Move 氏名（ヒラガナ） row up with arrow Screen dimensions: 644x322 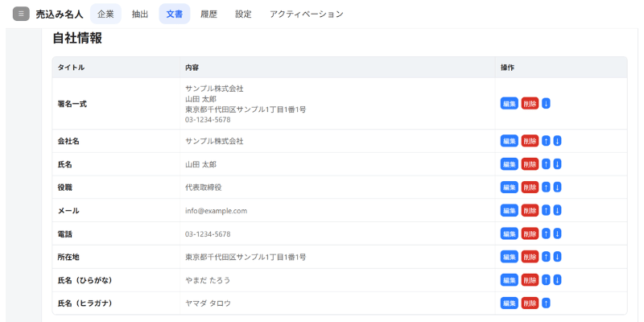pos(546,303)
